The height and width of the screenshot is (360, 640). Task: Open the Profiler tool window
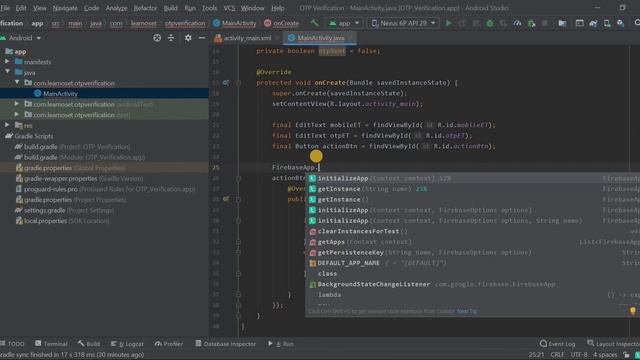169,344
